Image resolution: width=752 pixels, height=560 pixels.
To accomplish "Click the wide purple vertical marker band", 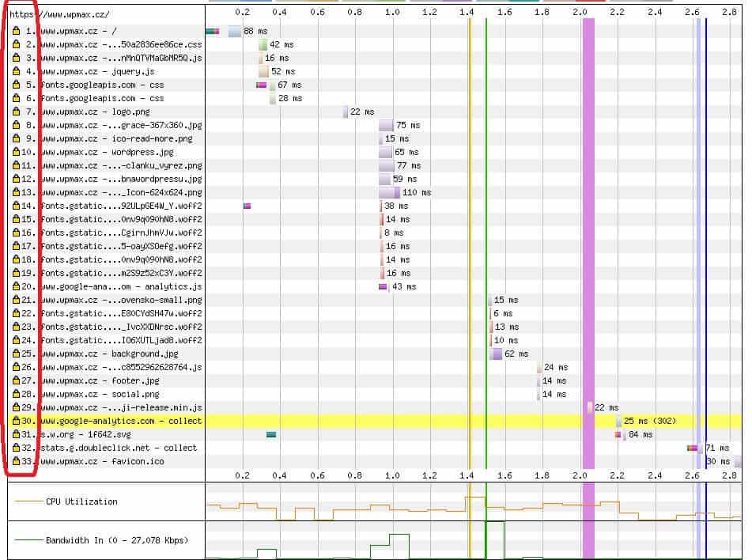I will click(588, 237).
